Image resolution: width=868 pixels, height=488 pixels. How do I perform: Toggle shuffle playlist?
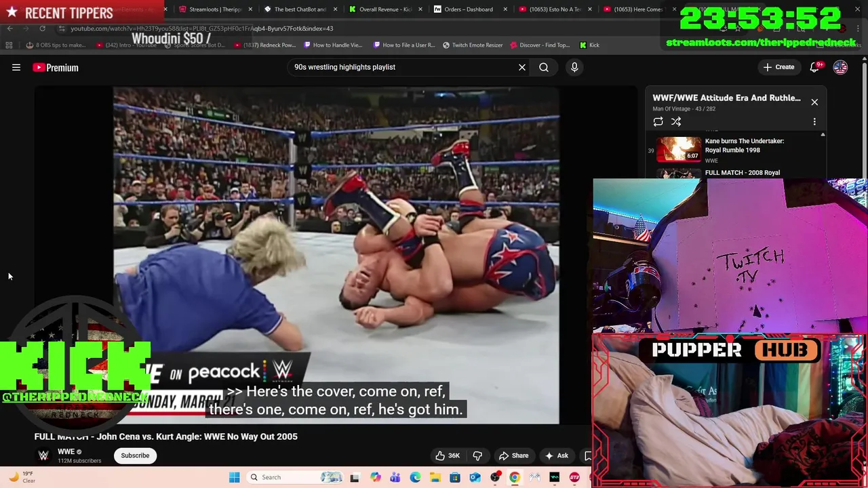(676, 122)
